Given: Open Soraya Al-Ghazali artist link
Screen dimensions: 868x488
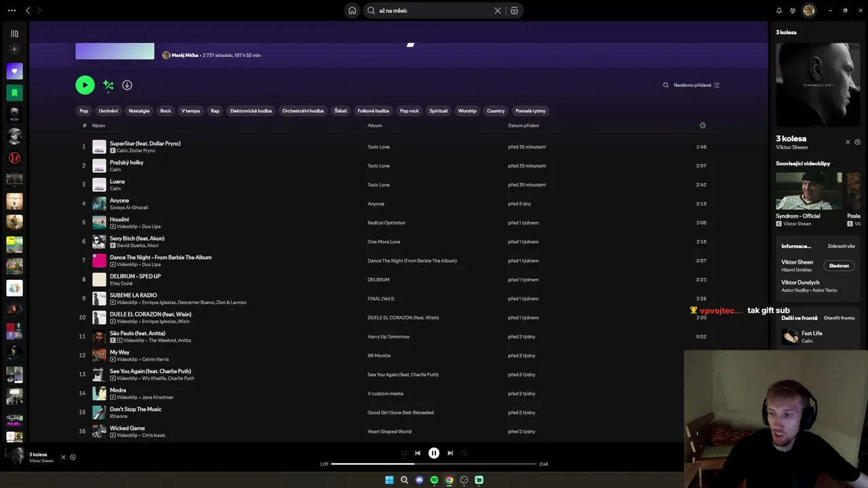Looking at the screenshot, I should click(129, 207).
